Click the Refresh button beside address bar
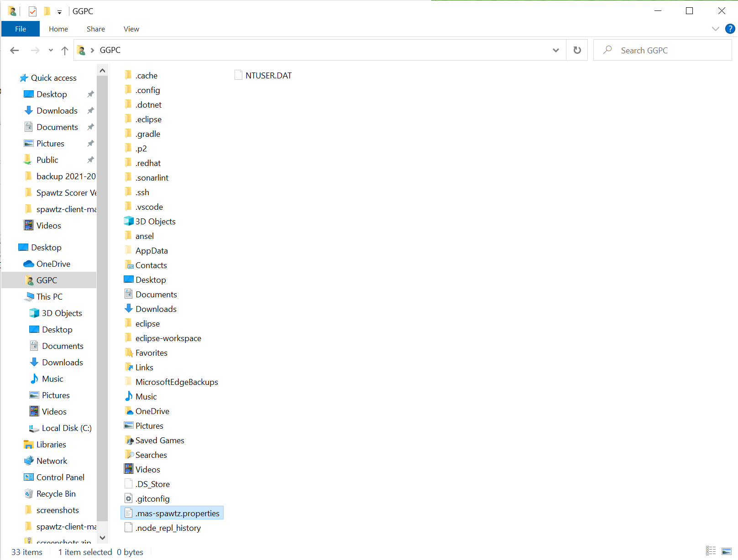Viewport: 738px width, 560px height. (577, 50)
